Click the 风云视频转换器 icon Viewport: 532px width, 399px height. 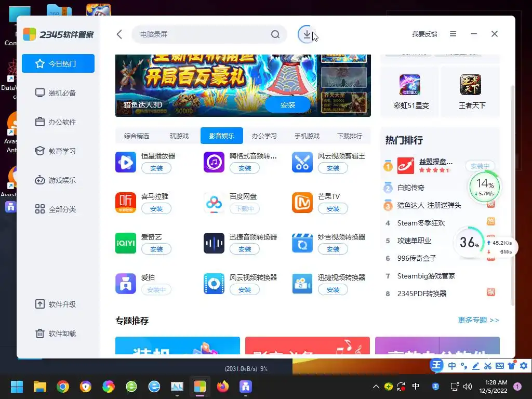click(214, 284)
